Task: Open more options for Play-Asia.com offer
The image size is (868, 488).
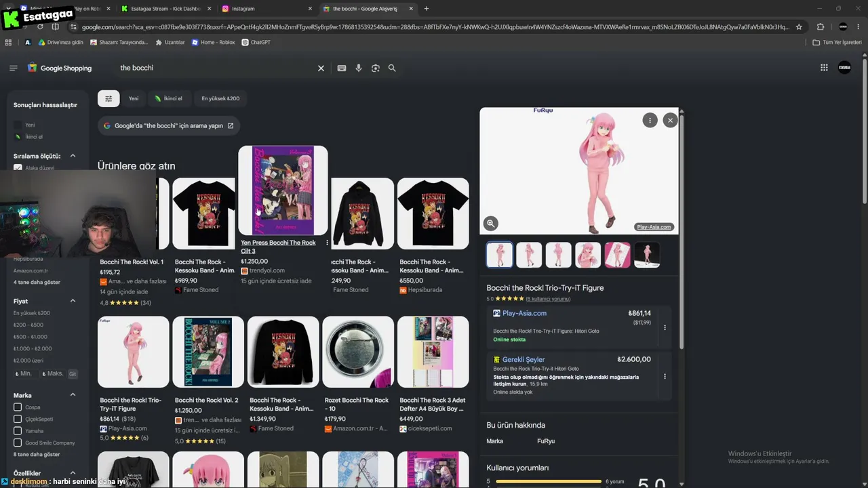Action: pos(665,327)
